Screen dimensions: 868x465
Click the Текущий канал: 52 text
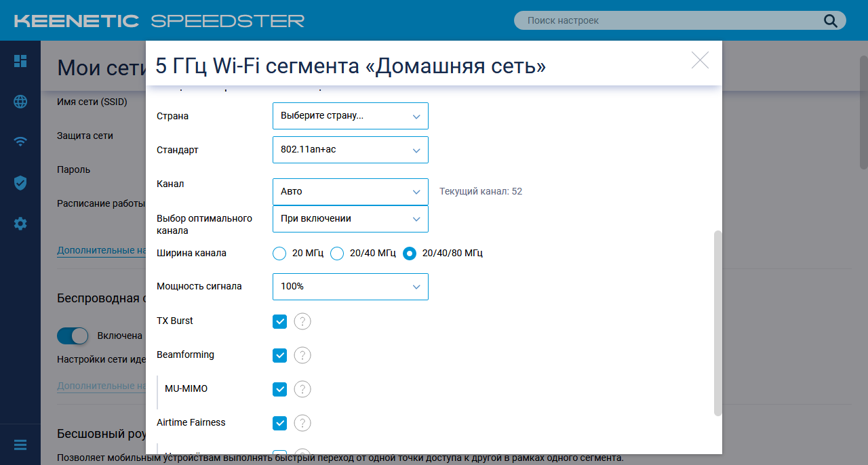pyautogui.click(x=481, y=192)
